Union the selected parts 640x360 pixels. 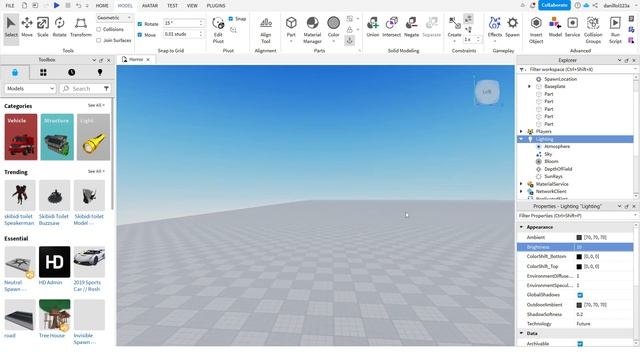373,27
